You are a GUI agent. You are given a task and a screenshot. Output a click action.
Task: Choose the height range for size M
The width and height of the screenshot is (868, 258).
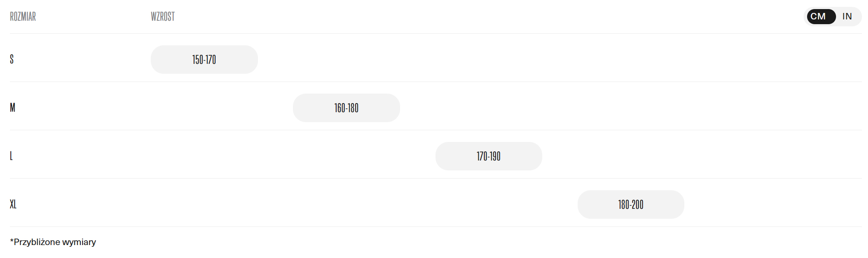point(346,108)
